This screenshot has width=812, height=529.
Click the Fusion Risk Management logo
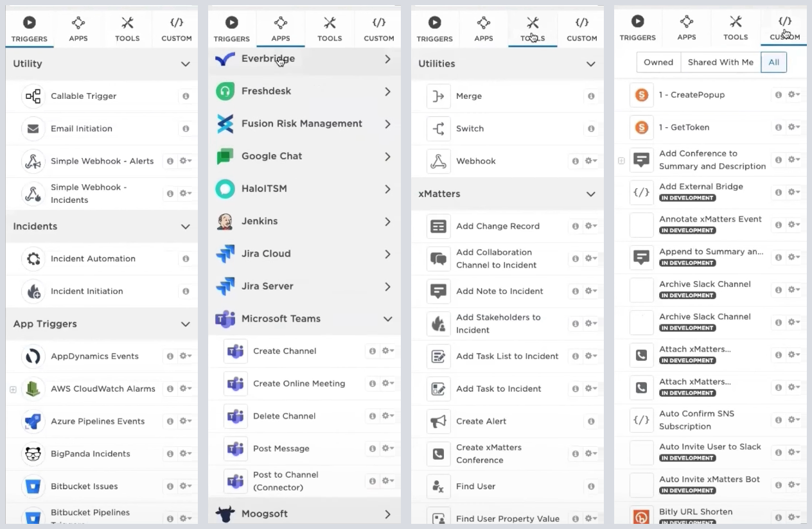[225, 124]
